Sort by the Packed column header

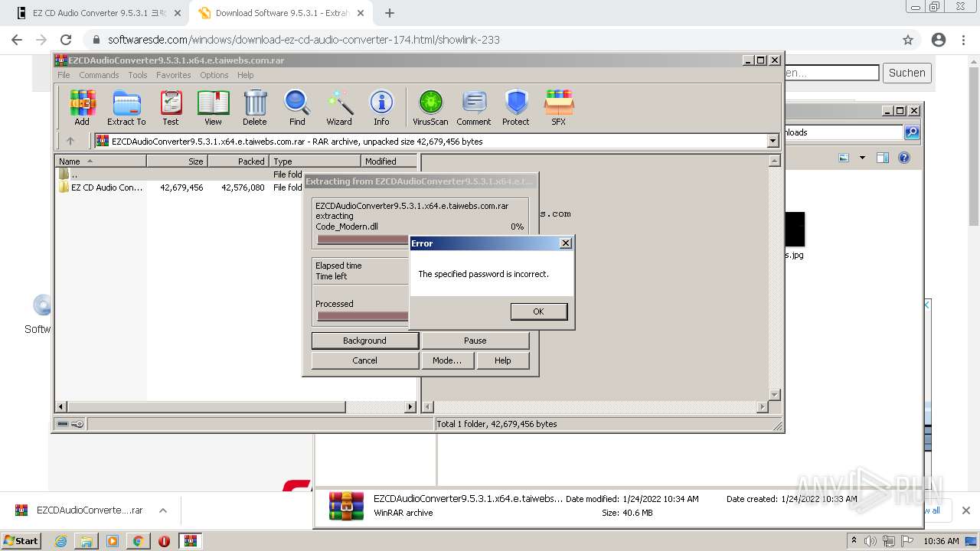[x=238, y=161]
